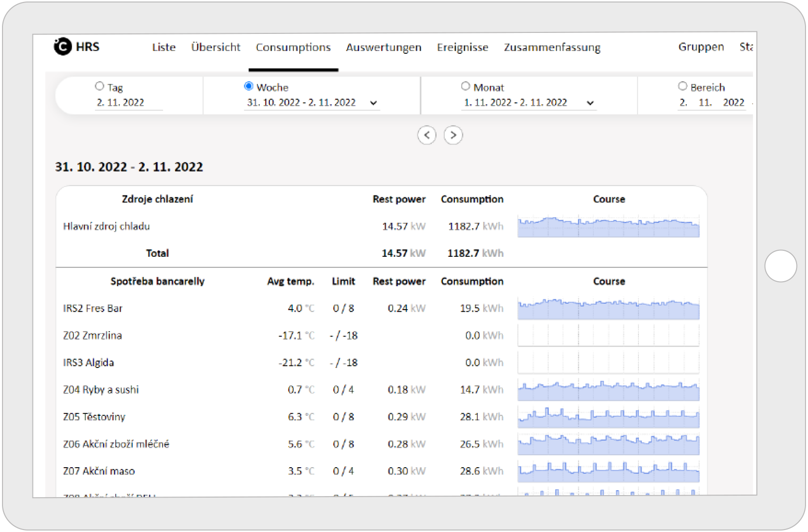Open the Monat date range dropdown
808x532 pixels.
coord(529,103)
